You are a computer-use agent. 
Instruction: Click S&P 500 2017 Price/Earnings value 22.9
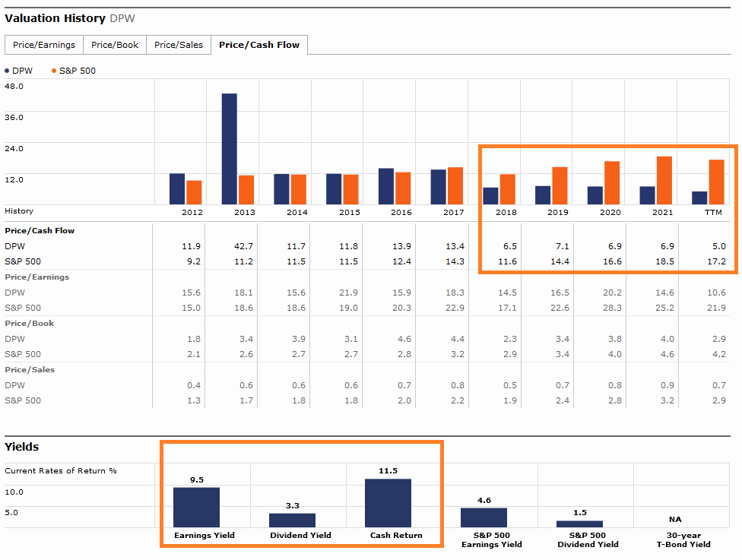(x=455, y=308)
